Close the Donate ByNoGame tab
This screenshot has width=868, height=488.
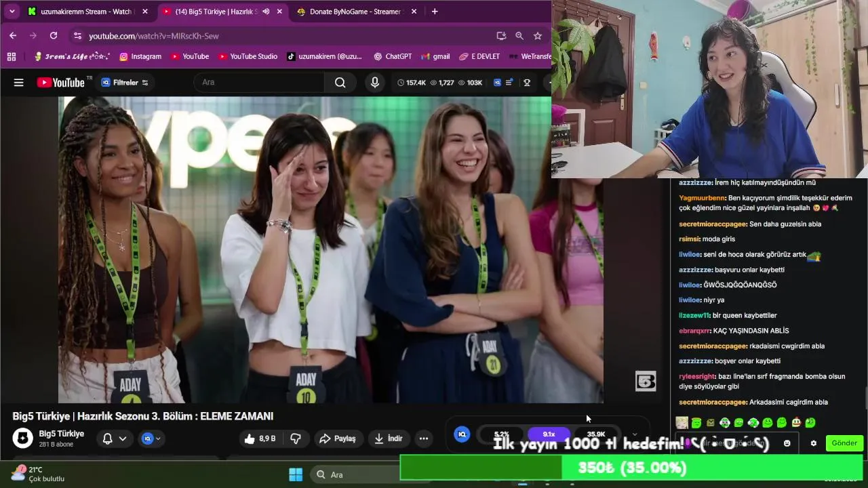(x=413, y=12)
